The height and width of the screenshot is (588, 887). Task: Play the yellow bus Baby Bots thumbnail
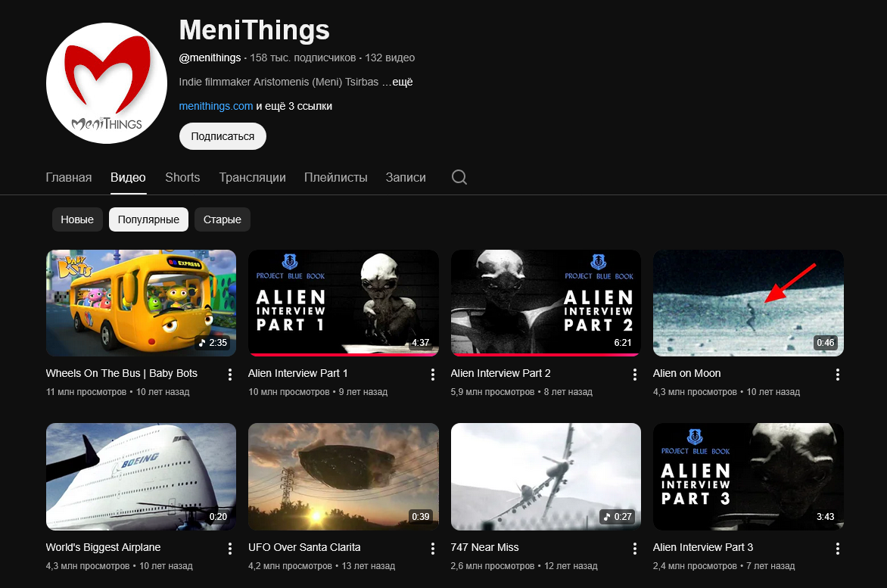click(141, 303)
